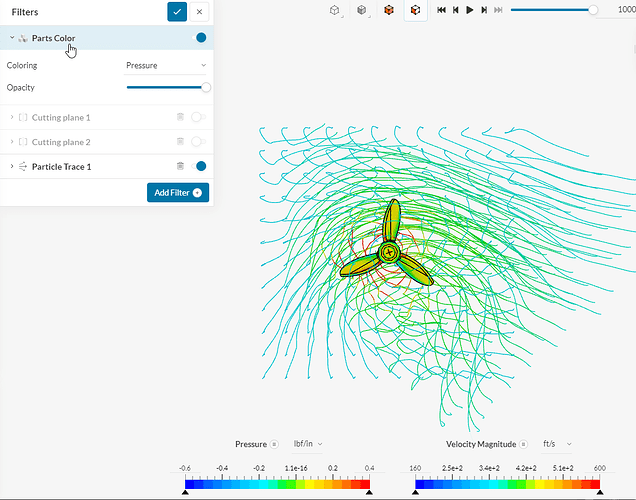Click the Add Filter button
Viewport: 636px width, 500px height.
click(178, 193)
